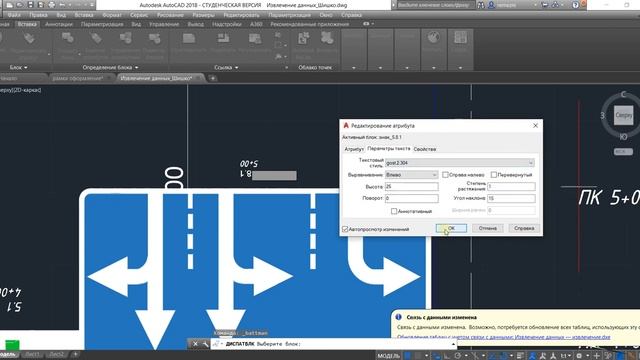
Task: Click the workspace gear icon in status bar
Action: [579, 356]
